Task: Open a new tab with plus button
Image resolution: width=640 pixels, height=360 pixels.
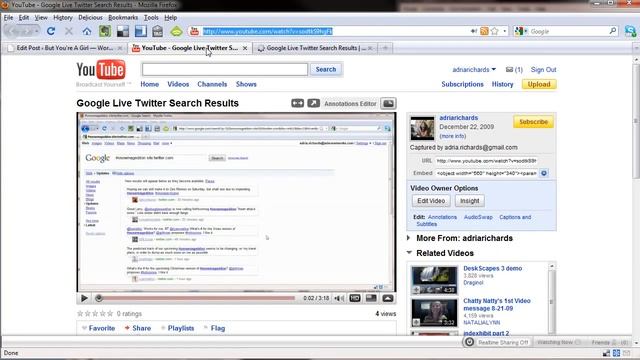Action: pos(385,48)
